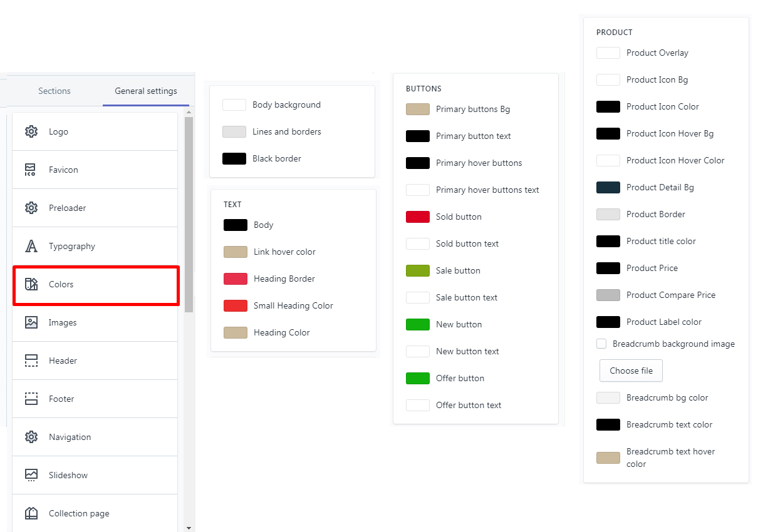Select the General settings tab
758x532 pixels.
(x=146, y=91)
